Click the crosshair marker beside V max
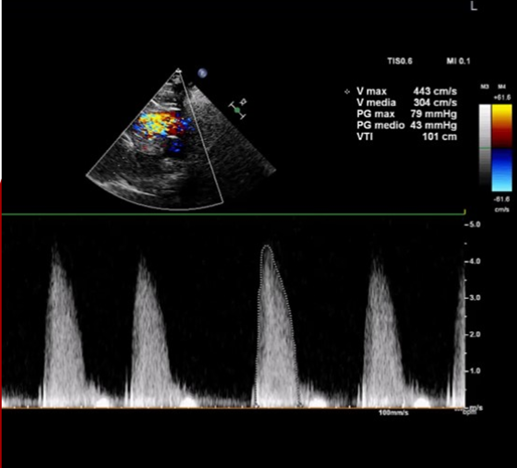Screen dimensions: 517x468 point(347,92)
